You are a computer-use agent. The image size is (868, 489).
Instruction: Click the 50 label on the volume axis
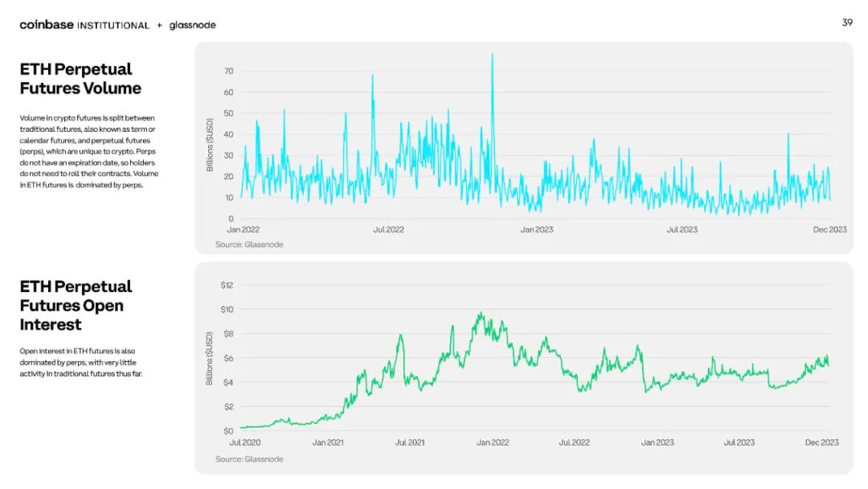228,113
